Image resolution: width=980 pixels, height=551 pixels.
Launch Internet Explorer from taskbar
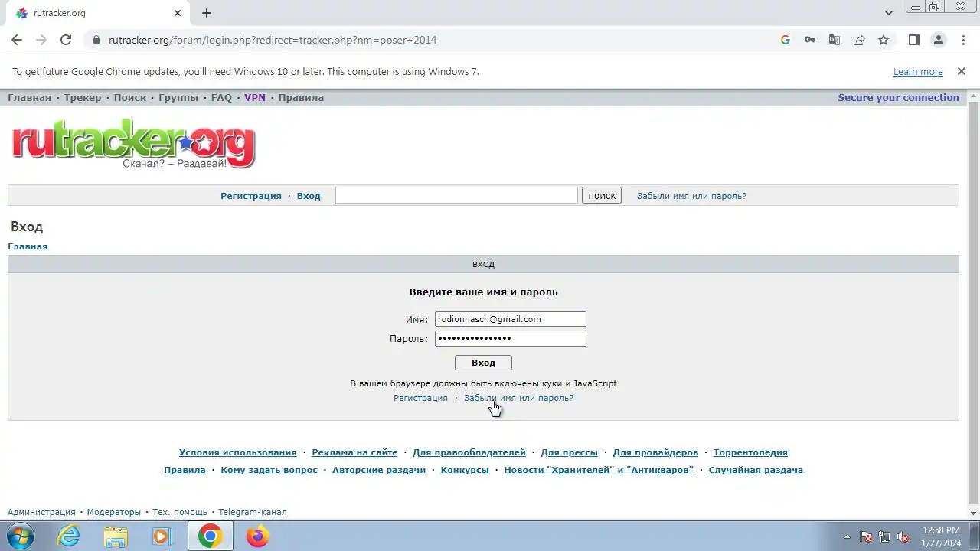click(x=69, y=536)
